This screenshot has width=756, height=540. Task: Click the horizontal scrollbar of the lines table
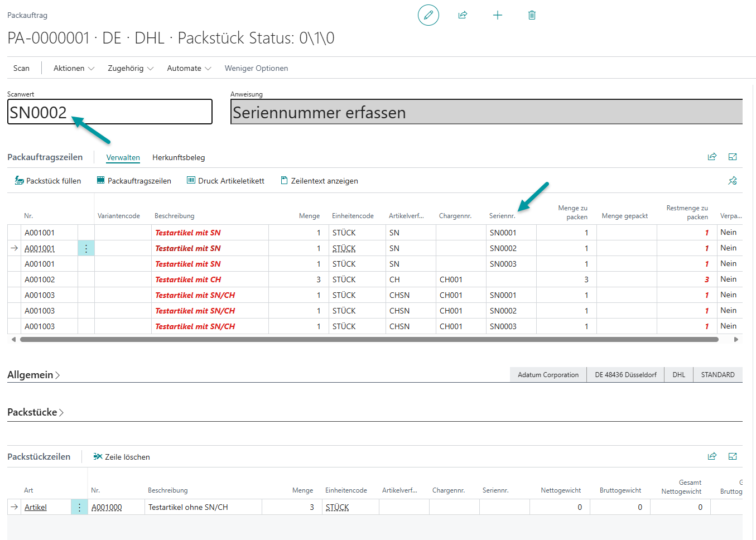[368, 339]
